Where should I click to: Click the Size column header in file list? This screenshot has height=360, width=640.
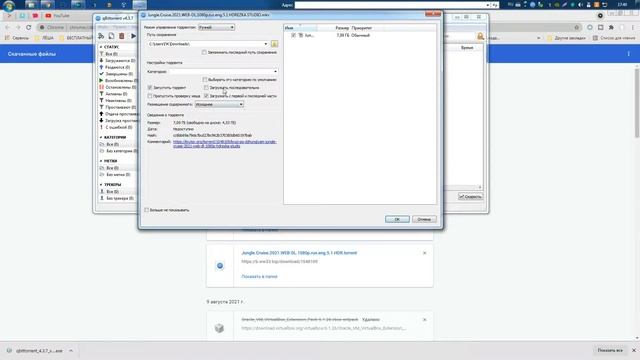[x=342, y=28]
